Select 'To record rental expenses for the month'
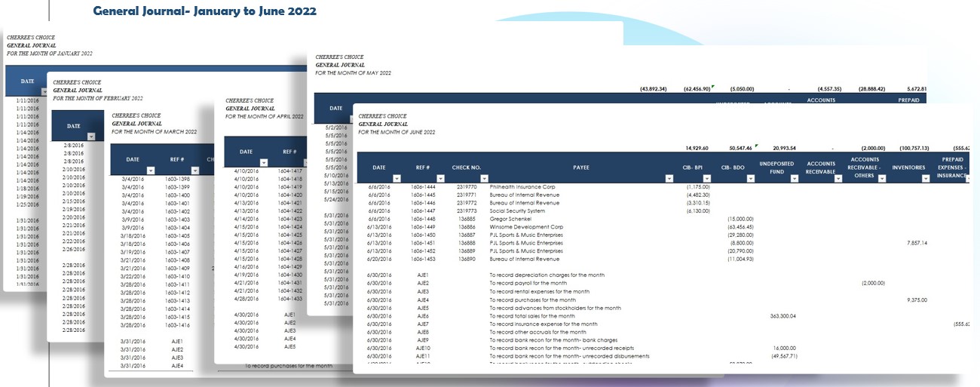This screenshot has height=387, width=980. click(x=540, y=291)
